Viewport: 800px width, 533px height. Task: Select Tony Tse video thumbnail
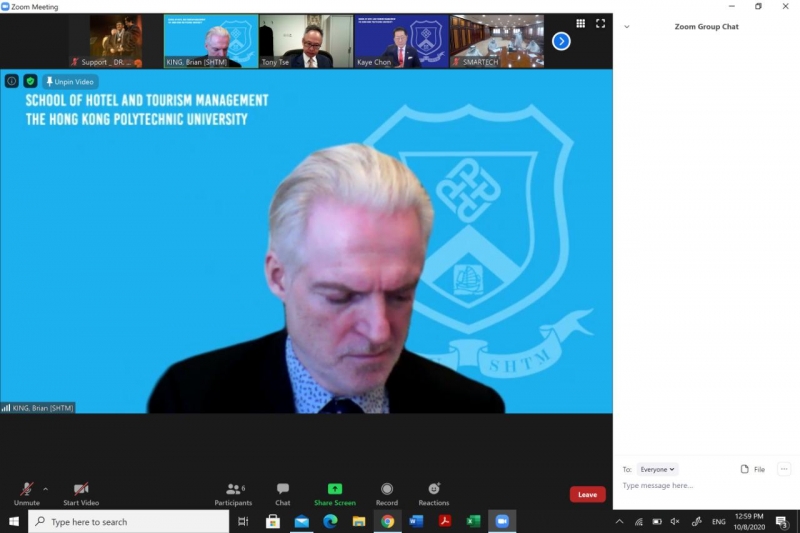click(306, 41)
